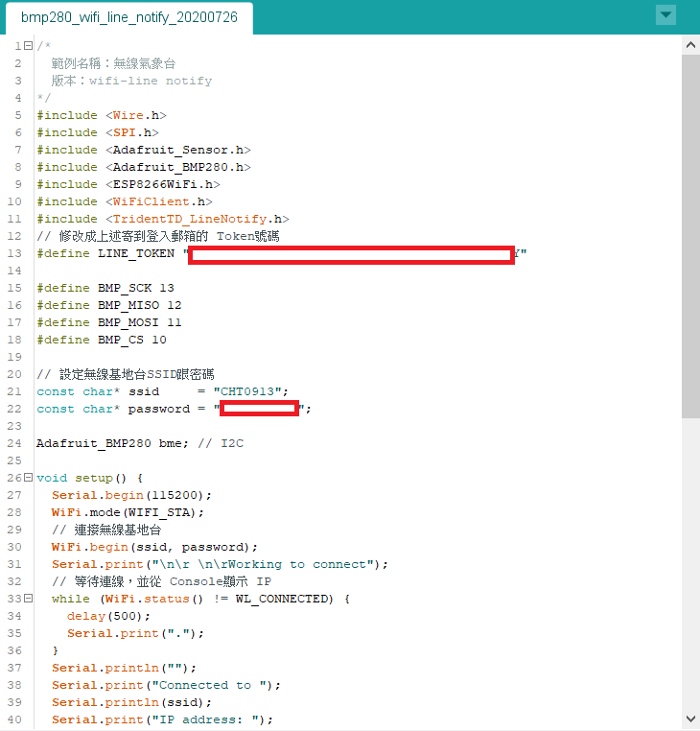This screenshot has height=731, width=700.
Task: Click the Serial.begin(115200) statement
Action: (131, 495)
